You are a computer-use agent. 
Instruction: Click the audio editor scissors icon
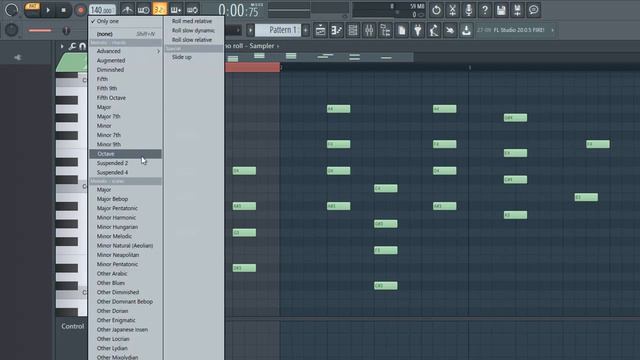pyautogui.click(x=452, y=10)
